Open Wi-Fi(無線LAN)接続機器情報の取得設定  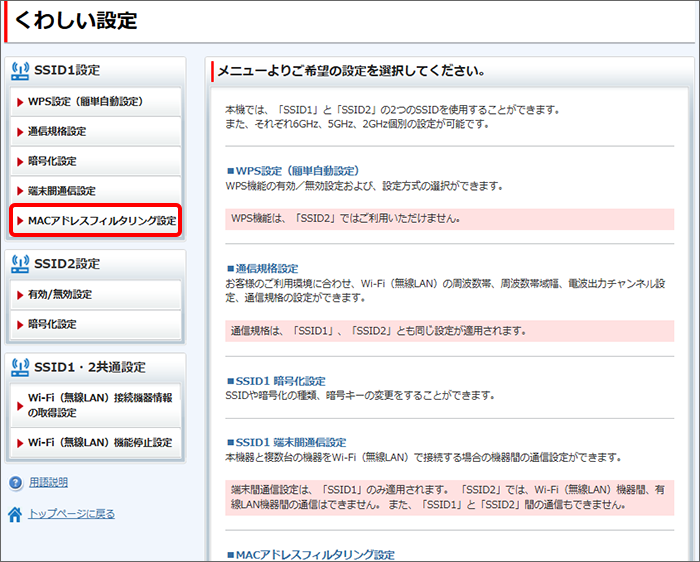96,405
